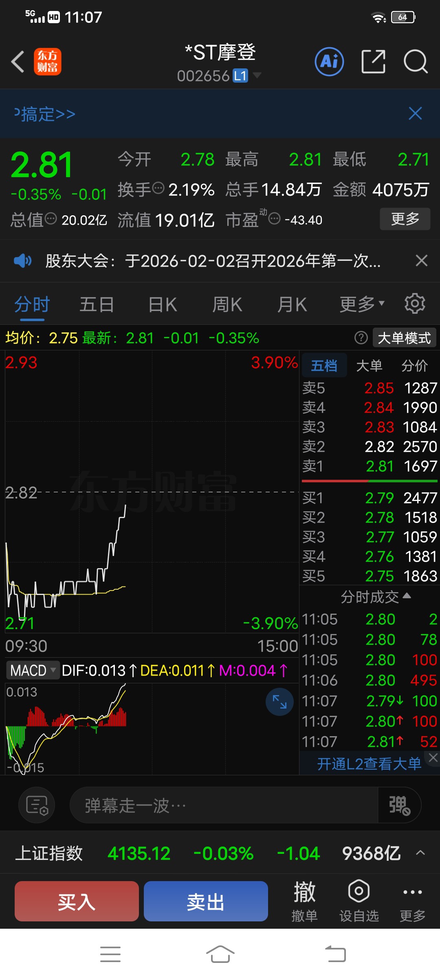Tap the help question mark icon
The height and width of the screenshot is (980, 440).
pos(361,338)
